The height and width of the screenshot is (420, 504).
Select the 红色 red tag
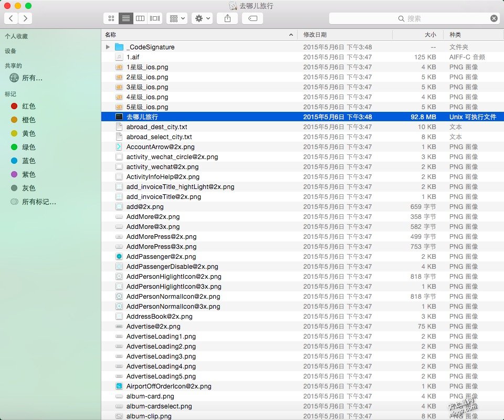(23, 106)
